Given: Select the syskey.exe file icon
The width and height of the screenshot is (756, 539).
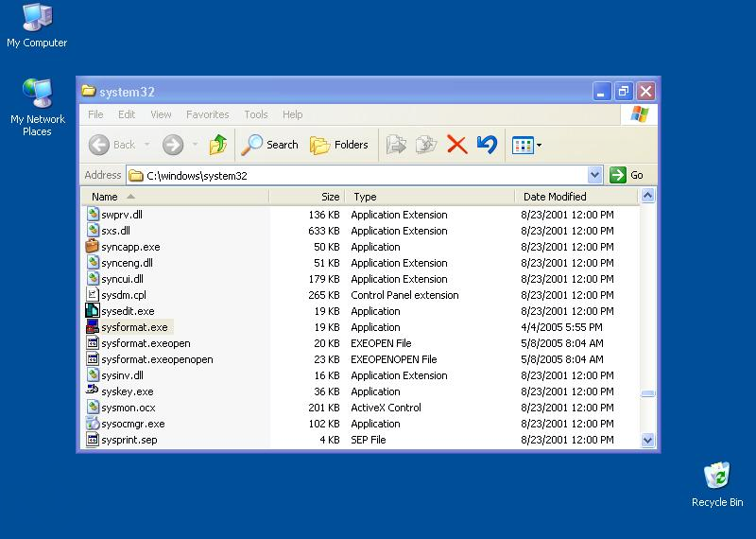Looking at the screenshot, I should [93, 391].
